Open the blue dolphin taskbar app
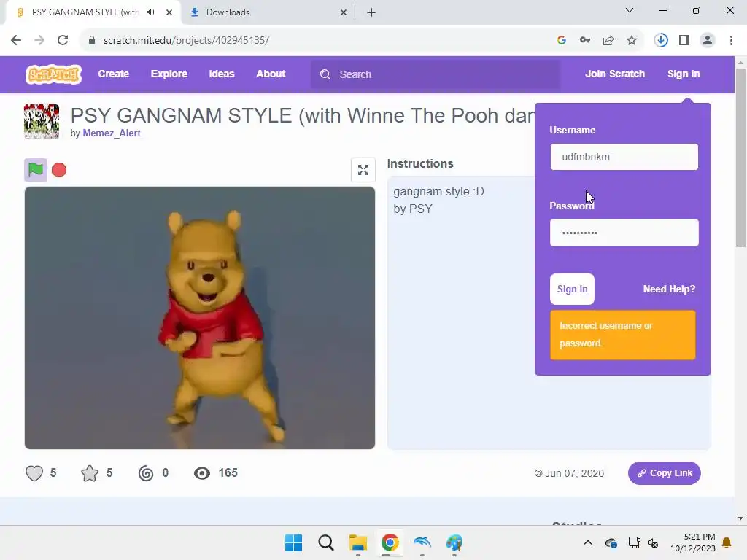This screenshot has width=747, height=560. pyautogui.click(x=422, y=542)
